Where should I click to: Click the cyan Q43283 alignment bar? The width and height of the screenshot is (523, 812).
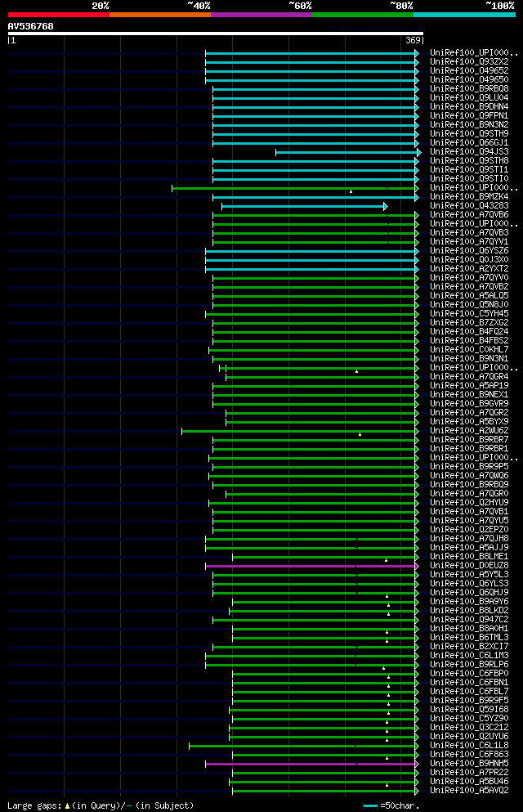pos(305,207)
